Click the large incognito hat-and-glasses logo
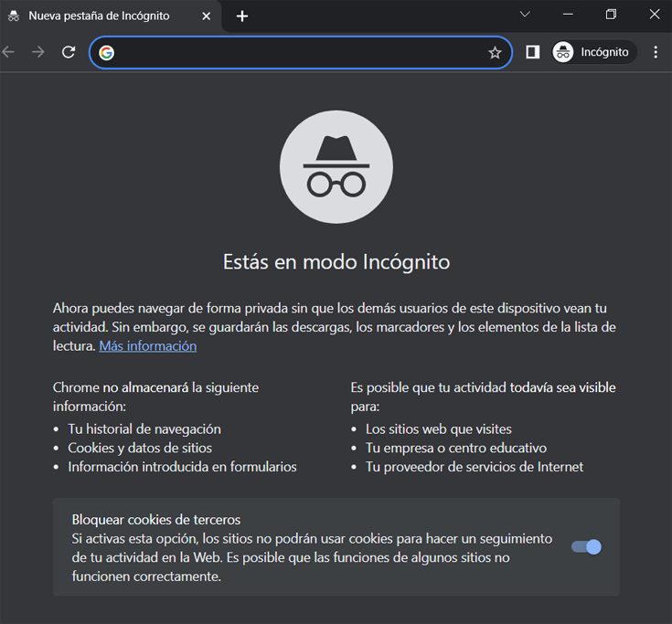Screen dimensions: 672x624 point(336,167)
